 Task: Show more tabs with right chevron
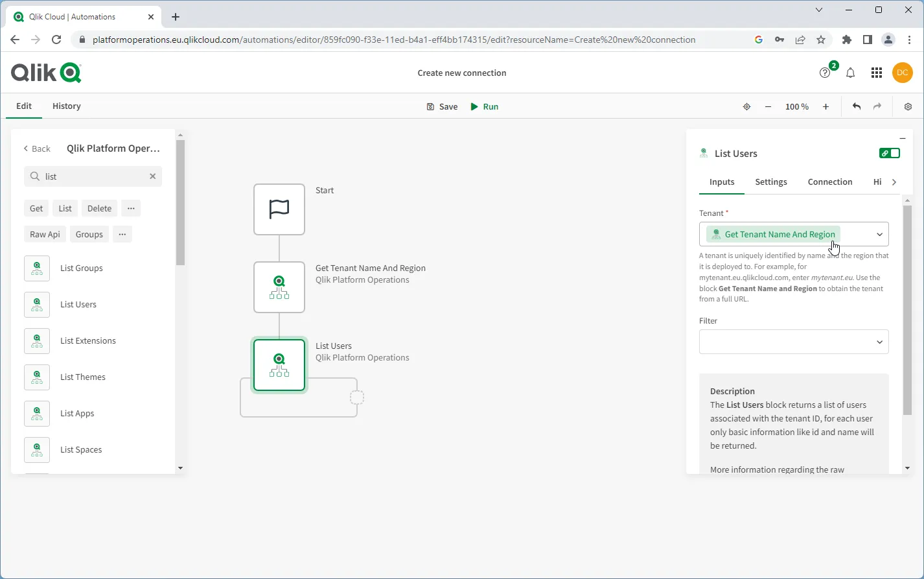(x=894, y=182)
